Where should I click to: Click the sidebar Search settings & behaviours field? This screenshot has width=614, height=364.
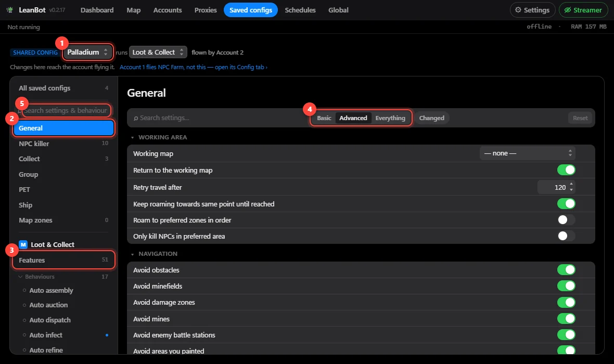tap(65, 110)
